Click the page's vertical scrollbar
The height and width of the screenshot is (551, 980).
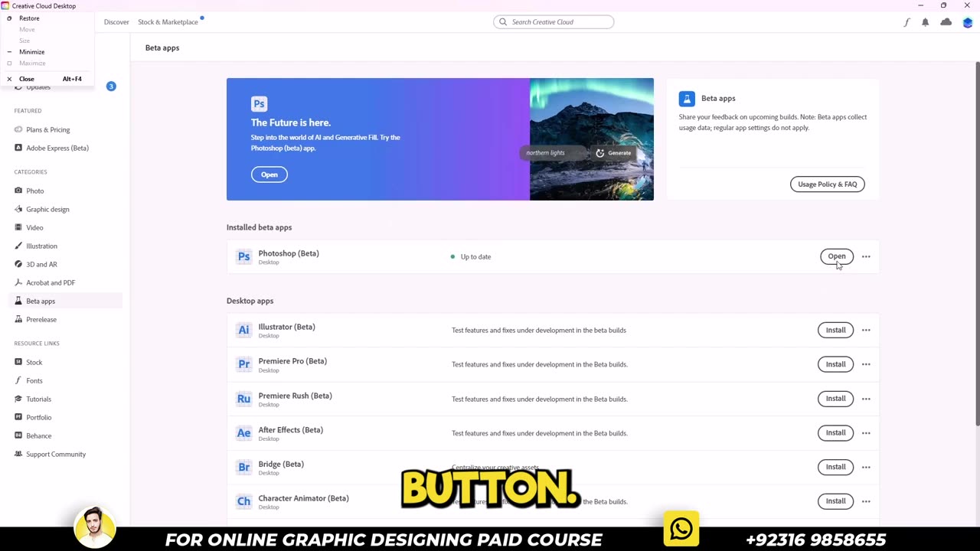tap(977, 245)
